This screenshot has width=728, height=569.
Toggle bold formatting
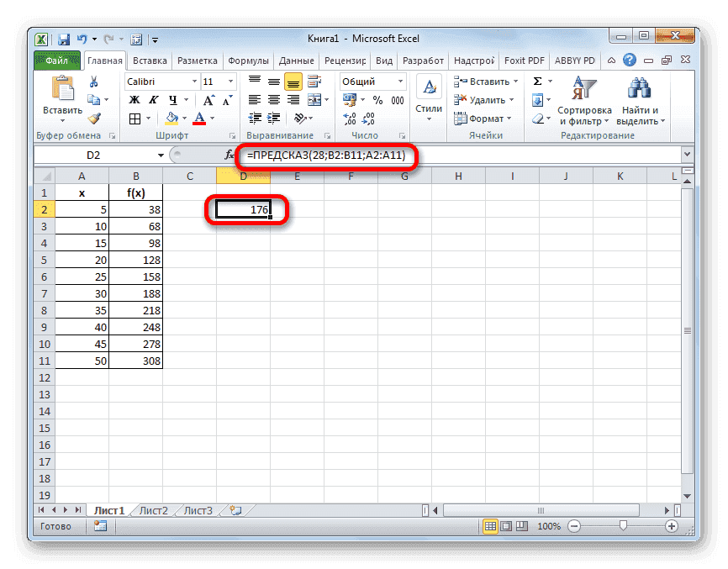click(134, 100)
